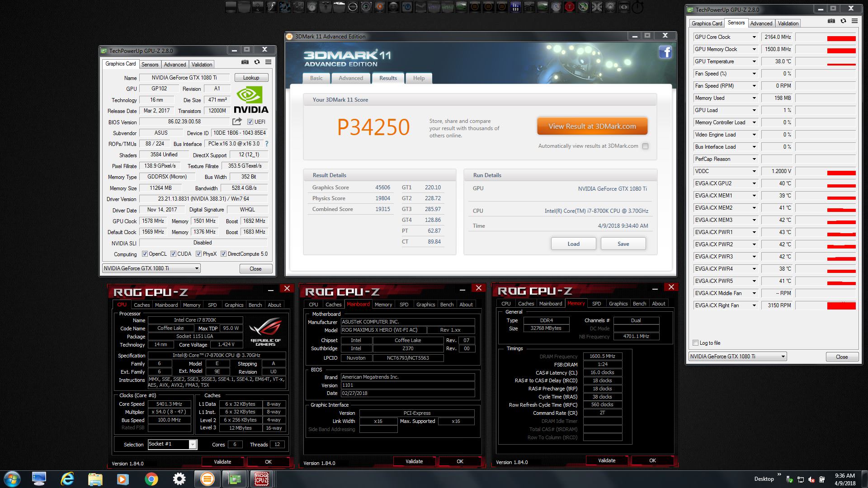The width and height of the screenshot is (868, 488).
Task: Toggle the PhysX checkbox
Action: (198, 254)
